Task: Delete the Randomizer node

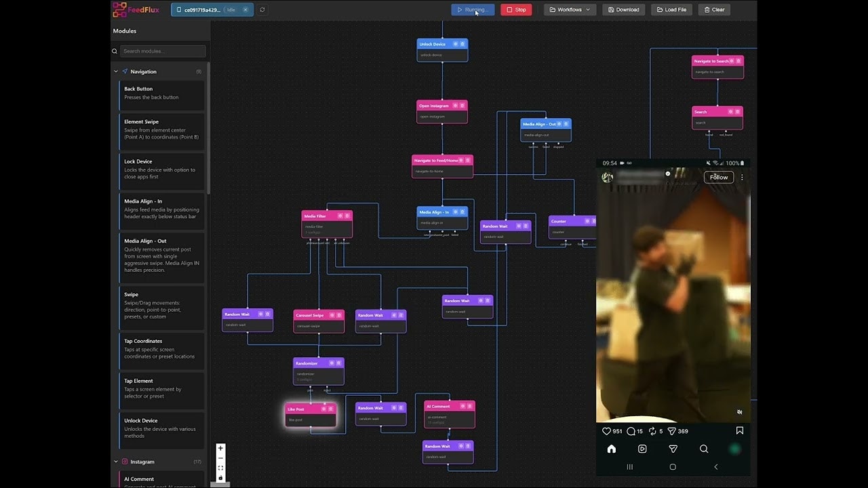Action: [339, 363]
